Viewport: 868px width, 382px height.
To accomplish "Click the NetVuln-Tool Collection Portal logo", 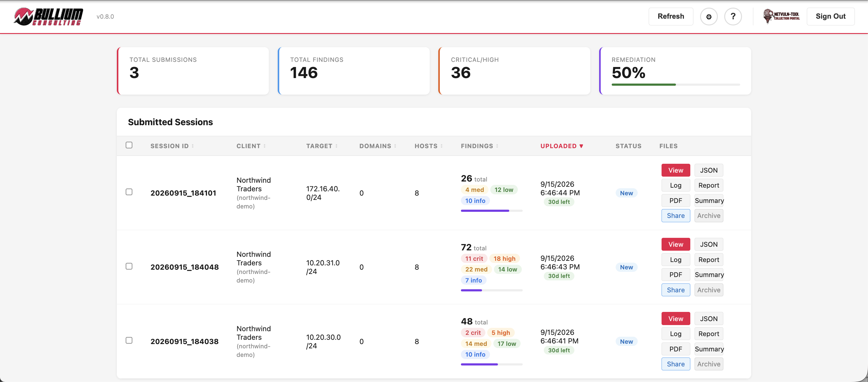I will coord(781,16).
